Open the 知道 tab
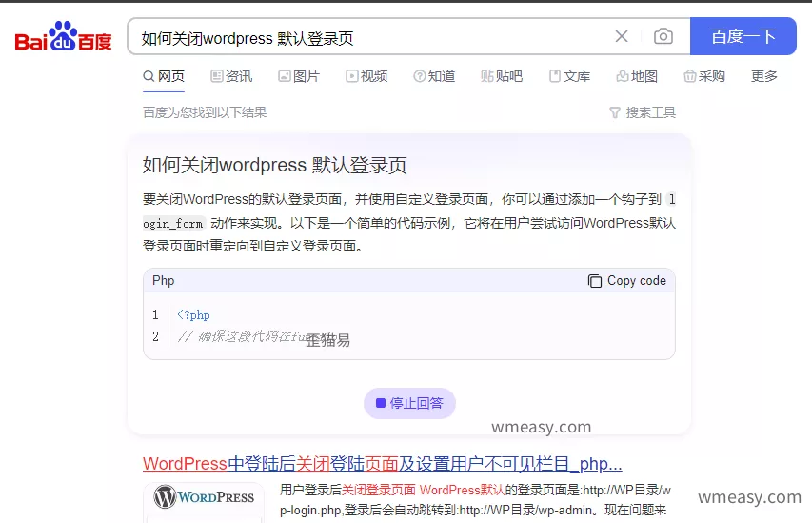Viewport: 812px width, 523px height. pyautogui.click(x=434, y=77)
